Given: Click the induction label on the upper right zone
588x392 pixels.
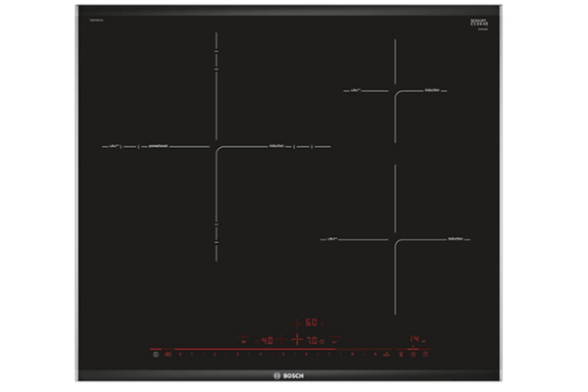Looking at the screenshot, I should pos(432,90).
